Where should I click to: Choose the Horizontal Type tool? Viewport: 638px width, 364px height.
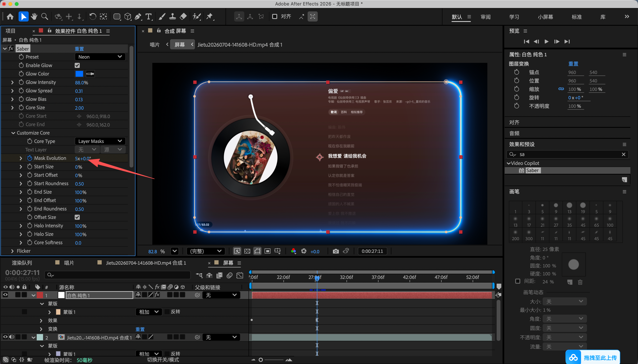point(149,16)
